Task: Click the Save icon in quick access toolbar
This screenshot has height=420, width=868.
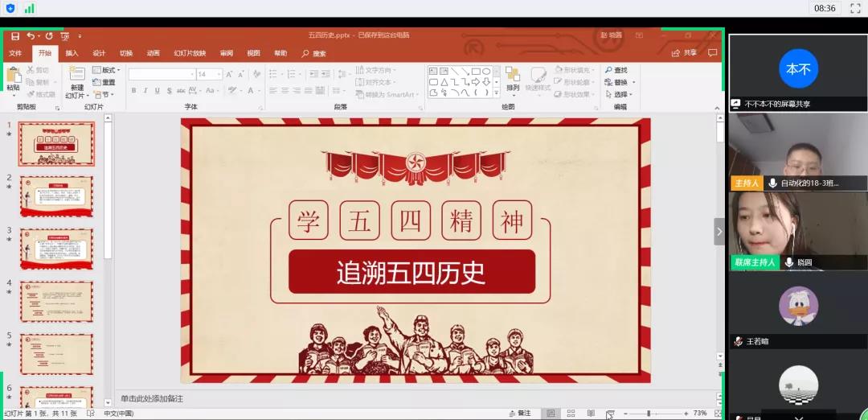Action: [14, 36]
